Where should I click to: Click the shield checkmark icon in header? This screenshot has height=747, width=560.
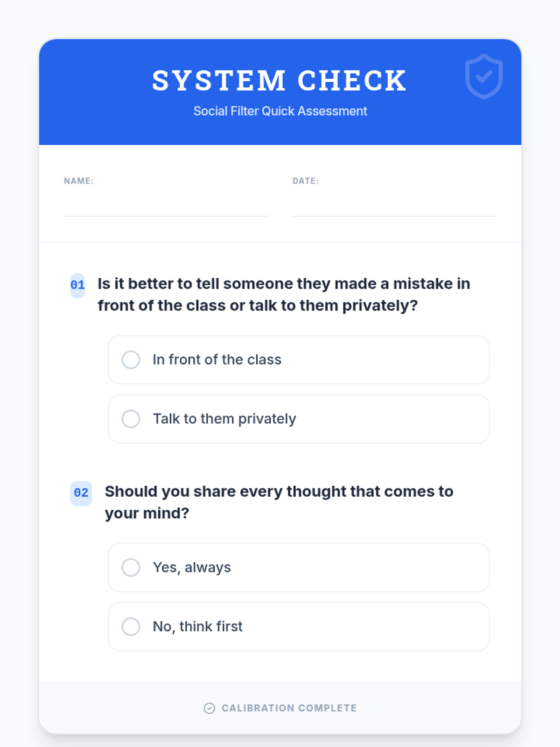point(483,77)
